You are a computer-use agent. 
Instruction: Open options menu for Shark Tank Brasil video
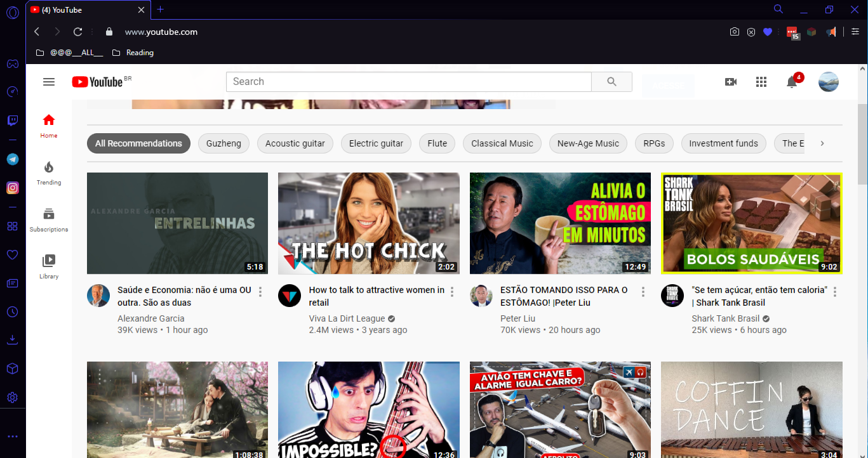(x=835, y=292)
